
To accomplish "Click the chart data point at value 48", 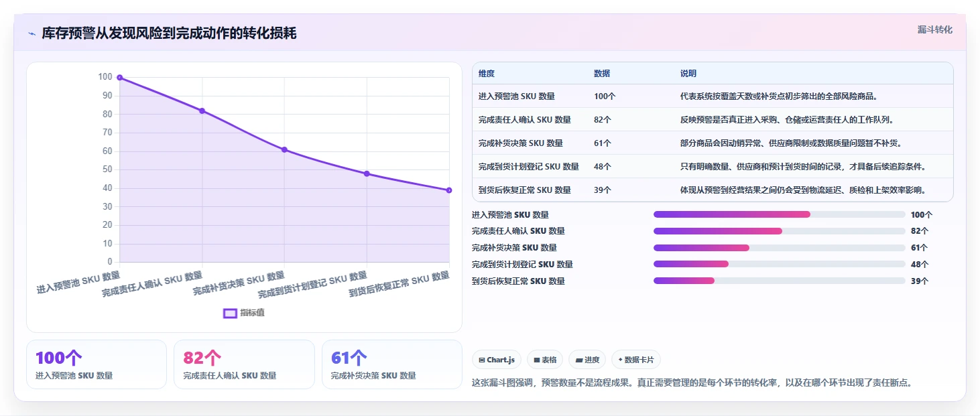I will click(x=367, y=174).
